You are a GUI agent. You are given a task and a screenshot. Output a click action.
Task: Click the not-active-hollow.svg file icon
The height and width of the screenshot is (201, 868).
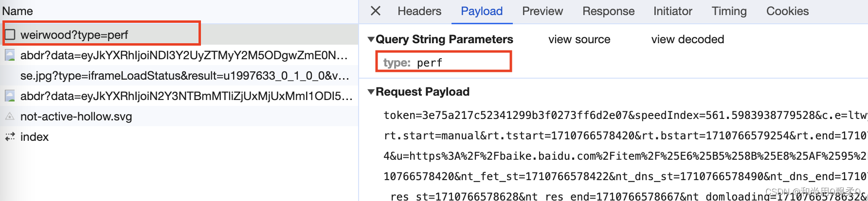click(10, 117)
